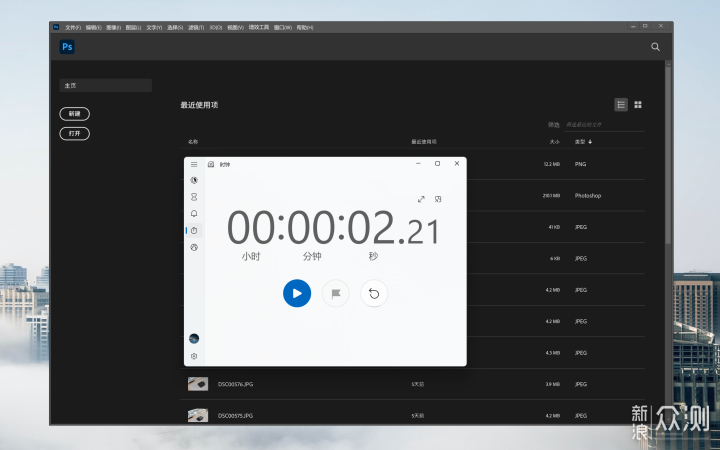Sort recent files by 大小 column

pyautogui.click(x=555, y=142)
